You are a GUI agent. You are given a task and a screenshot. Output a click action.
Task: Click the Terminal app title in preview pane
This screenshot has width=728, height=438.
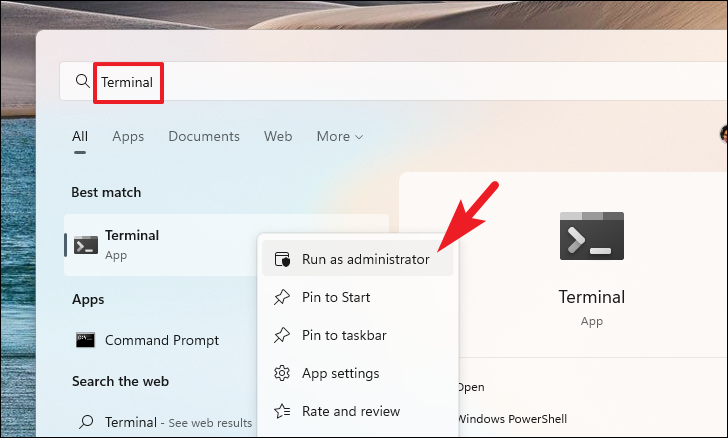tap(592, 297)
